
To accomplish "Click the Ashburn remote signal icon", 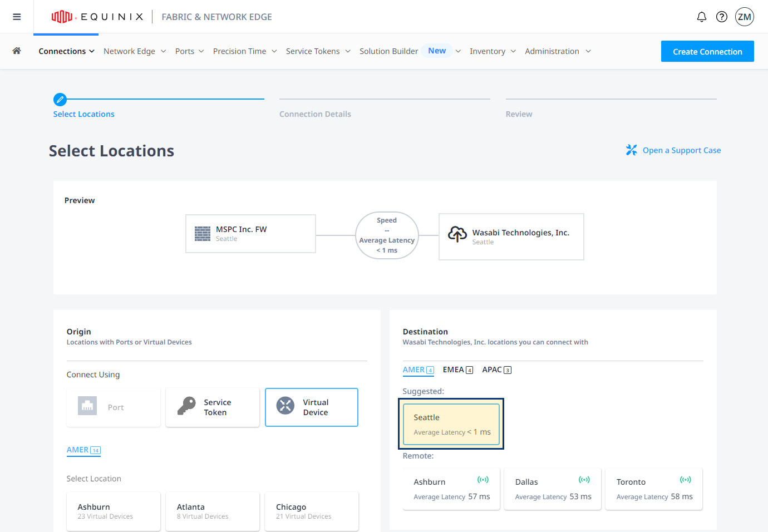I will tap(483, 480).
